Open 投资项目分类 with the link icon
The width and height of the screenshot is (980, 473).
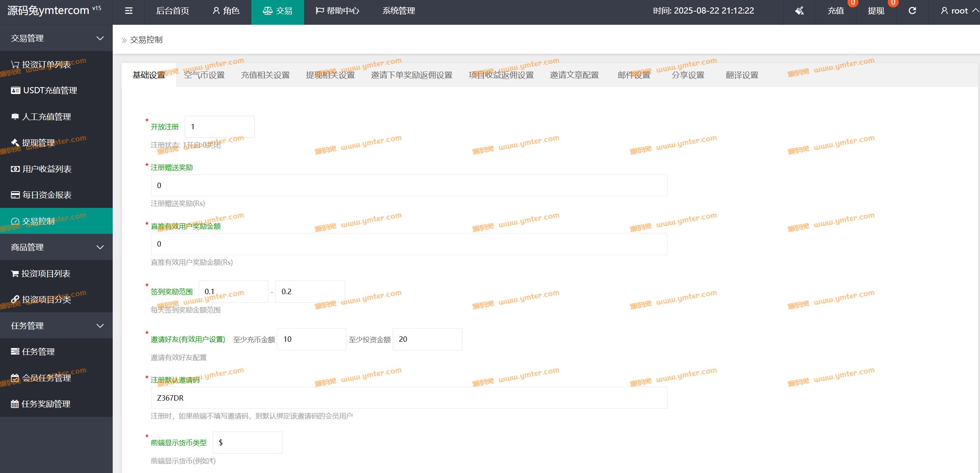click(46, 300)
